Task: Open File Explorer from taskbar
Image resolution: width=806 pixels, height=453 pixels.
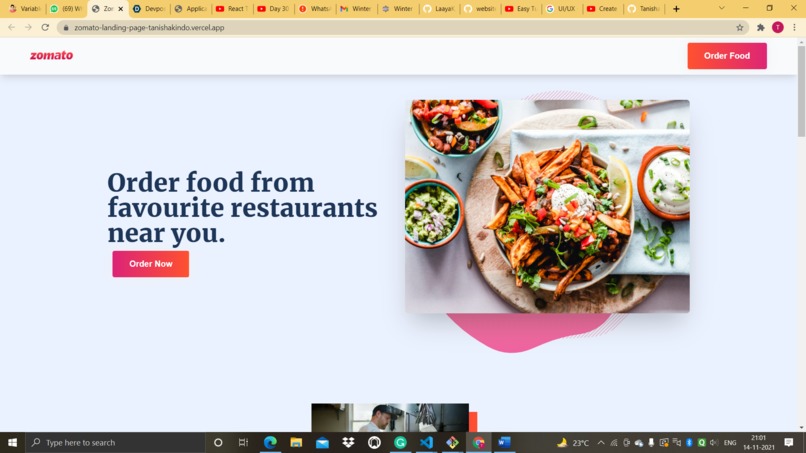Action: (296, 442)
